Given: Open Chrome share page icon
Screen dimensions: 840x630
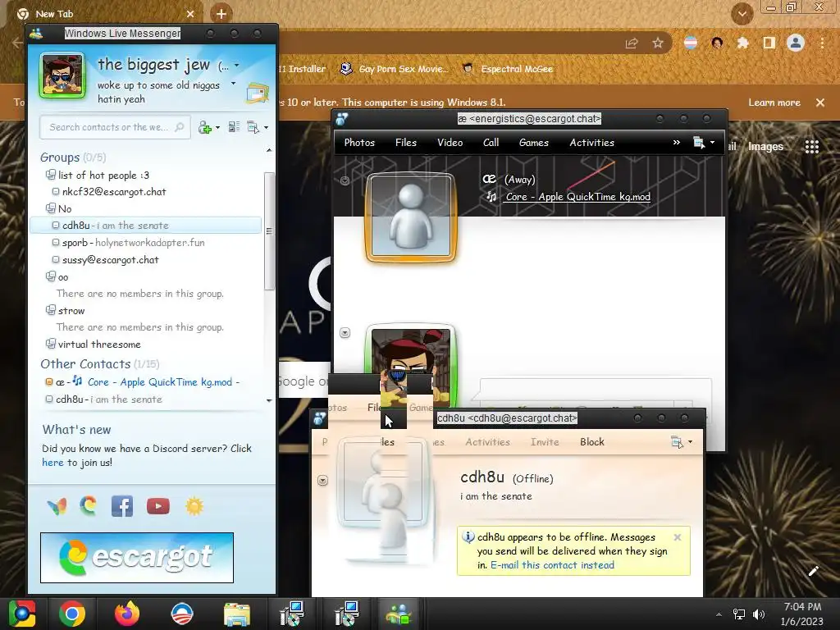Looking at the screenshot, I should 632,43.
